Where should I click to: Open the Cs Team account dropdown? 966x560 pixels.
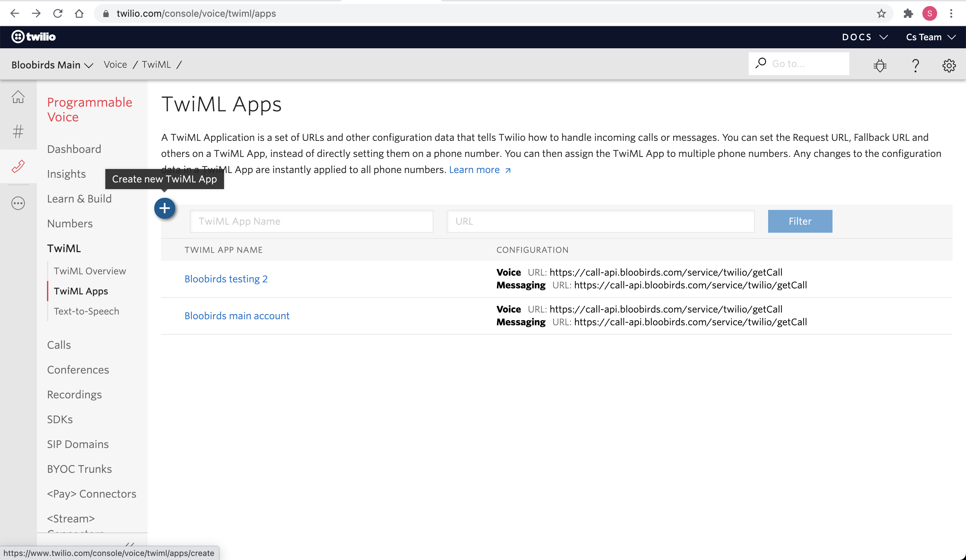pos(930,37)
